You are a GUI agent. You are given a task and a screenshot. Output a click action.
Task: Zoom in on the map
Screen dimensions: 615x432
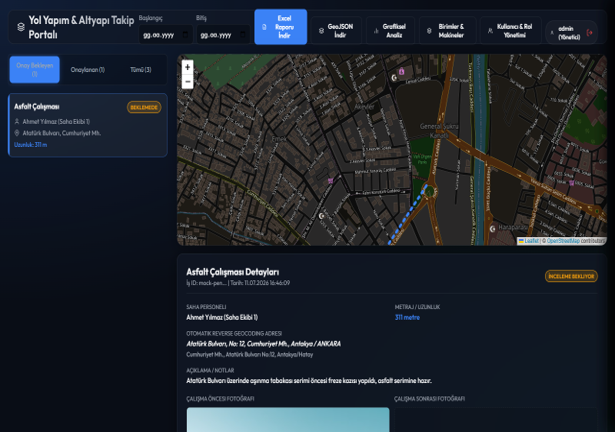(187, 67)
